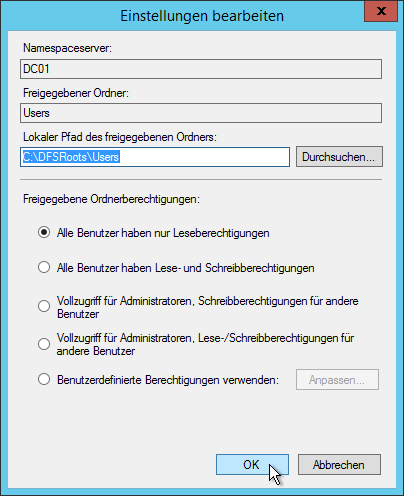Confirm settings with the OK button

click(x=252, y=464)
